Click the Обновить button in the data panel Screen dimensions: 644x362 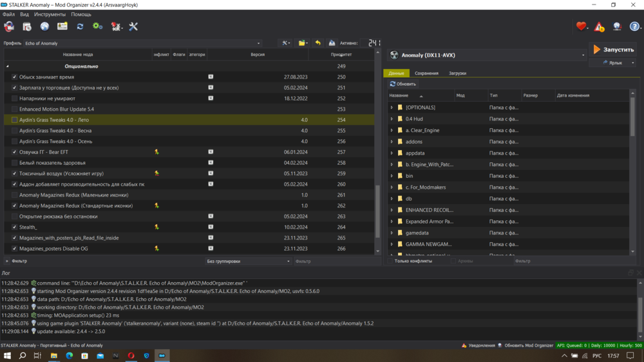tap(403, 84)
